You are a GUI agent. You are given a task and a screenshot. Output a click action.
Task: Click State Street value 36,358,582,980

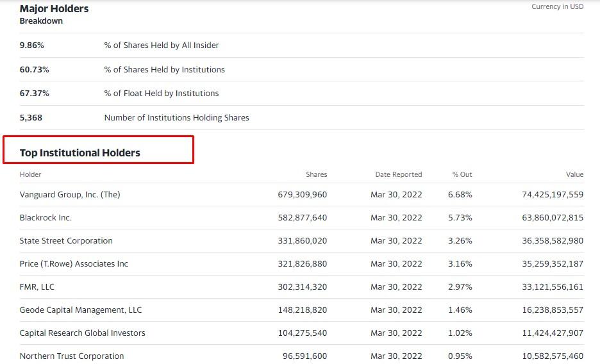tap(553, 241)
